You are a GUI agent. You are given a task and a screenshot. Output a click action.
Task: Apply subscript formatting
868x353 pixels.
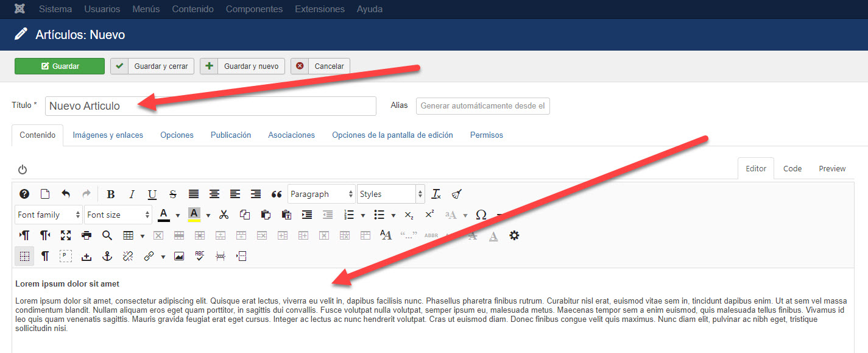pos(409,215)
